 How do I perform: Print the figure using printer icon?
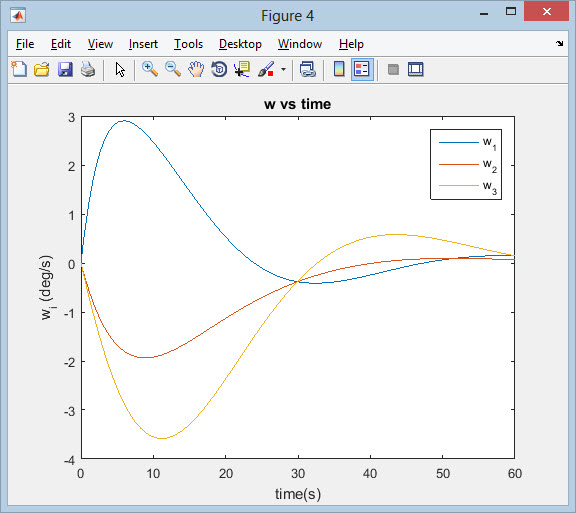point(88,69)
